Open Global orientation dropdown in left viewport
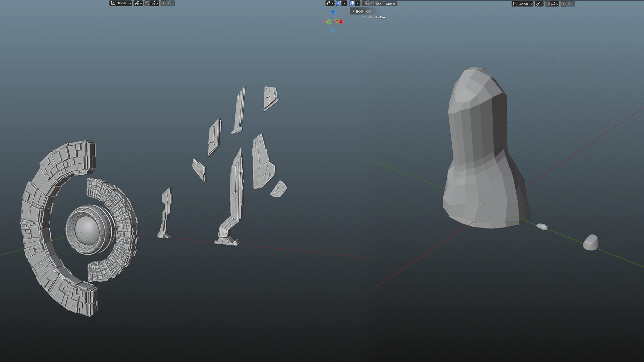The width and height of the screenshot is (644, 362). [121, 3]
